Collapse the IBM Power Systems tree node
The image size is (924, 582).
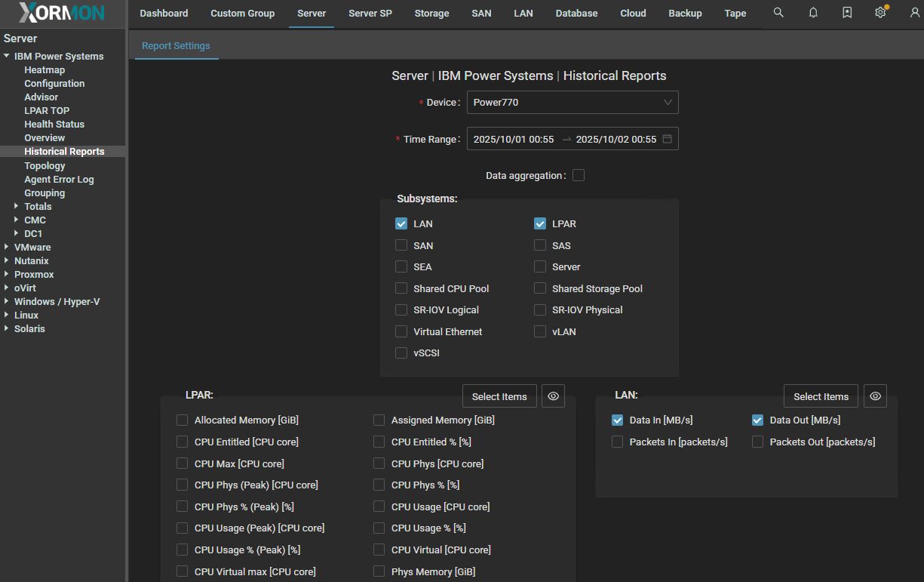pos(7,57)
